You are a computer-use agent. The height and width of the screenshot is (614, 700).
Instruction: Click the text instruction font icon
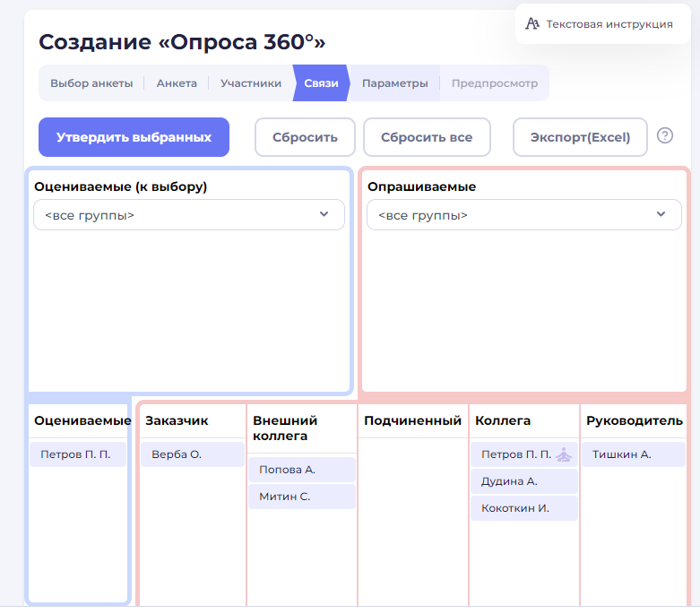[x=532, y=24]
